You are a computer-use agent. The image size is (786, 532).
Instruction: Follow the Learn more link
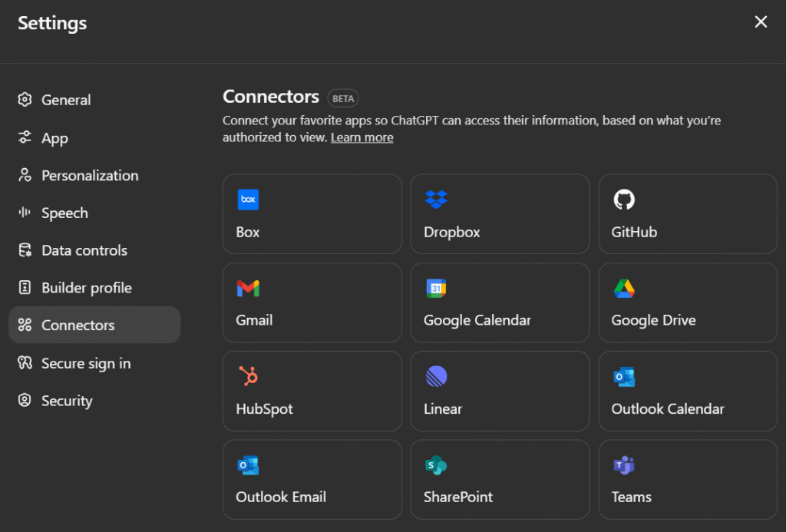[362, 137]
